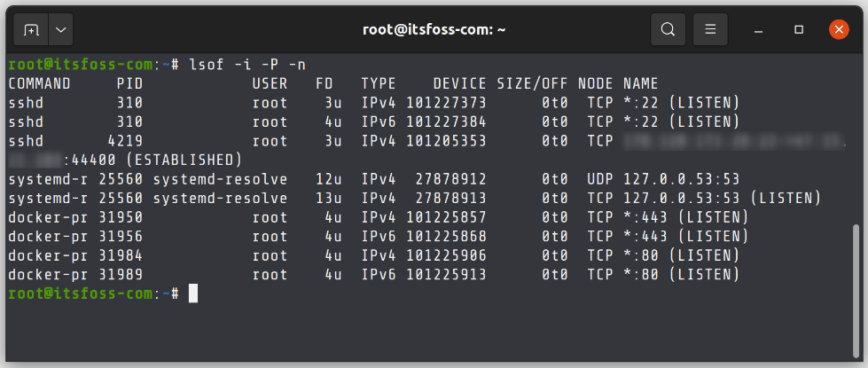Click the 127.0.0.53:53 UDP address

(x=682, y=179)
